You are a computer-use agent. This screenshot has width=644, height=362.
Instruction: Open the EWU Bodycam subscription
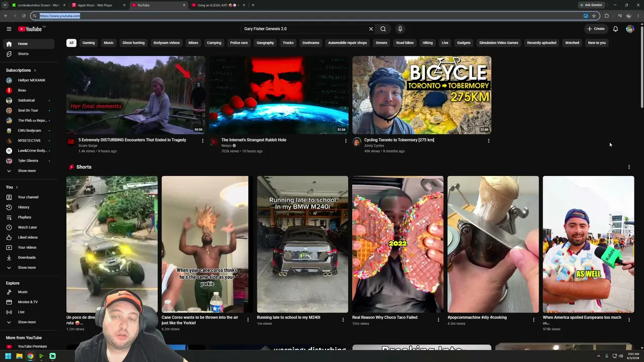[28, 131]
